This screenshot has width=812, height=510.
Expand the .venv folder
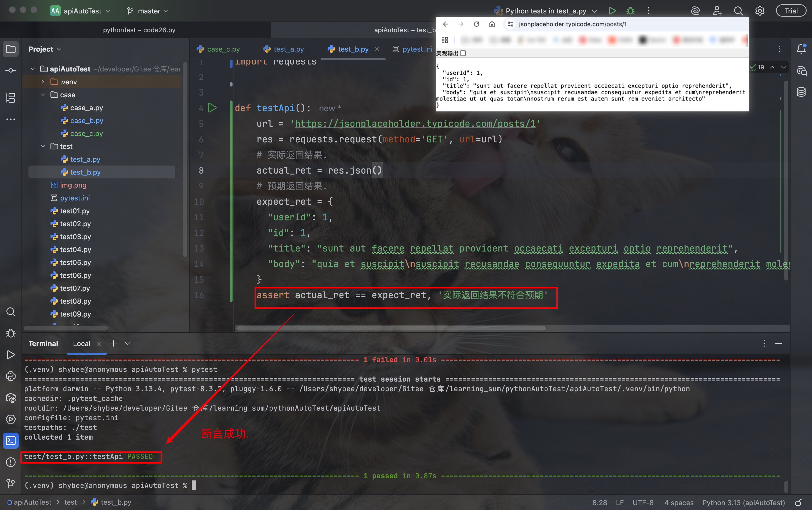coord(43,82)
